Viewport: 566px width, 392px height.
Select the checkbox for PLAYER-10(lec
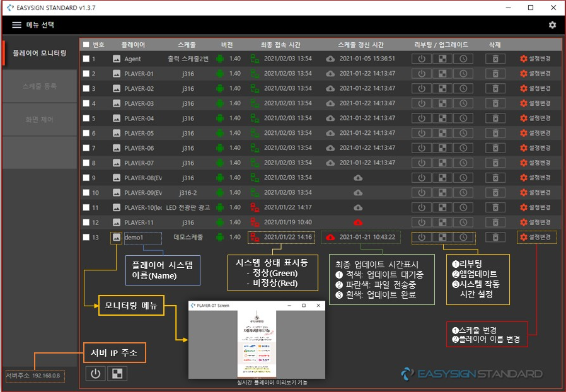pos(86,207)
